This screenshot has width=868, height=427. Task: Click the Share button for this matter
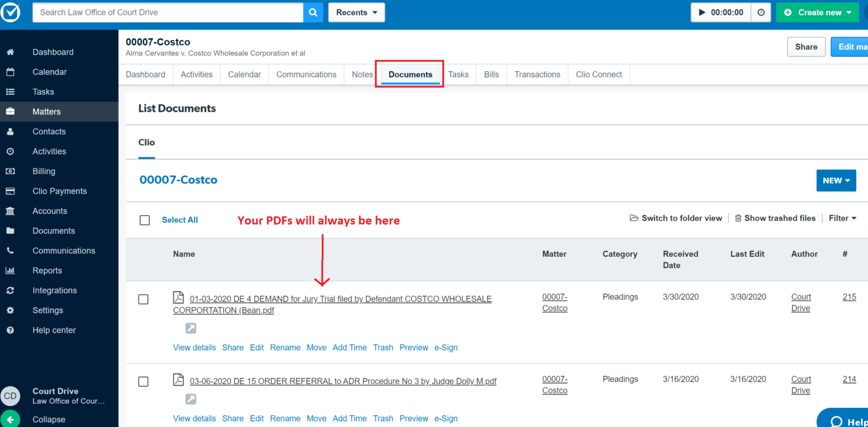(806, 46)
